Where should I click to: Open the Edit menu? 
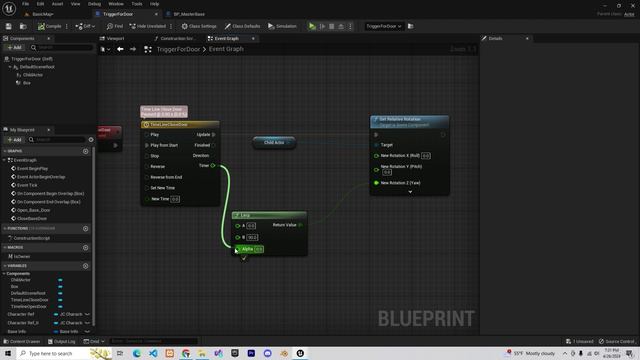40,4
